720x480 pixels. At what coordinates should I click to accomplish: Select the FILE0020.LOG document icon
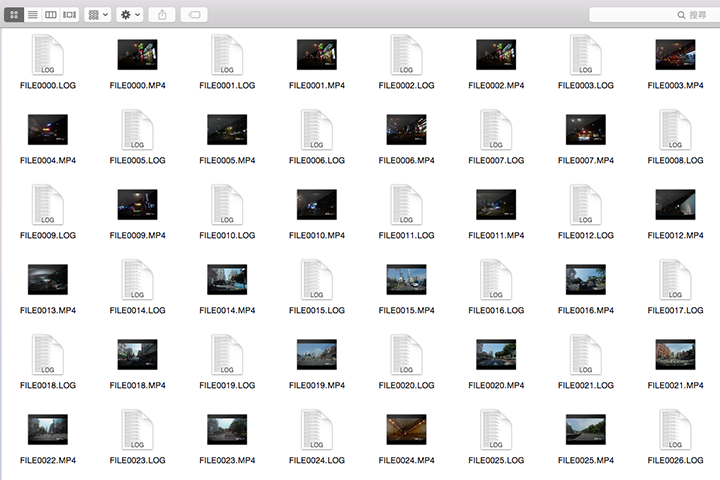(x=406, y=355)
